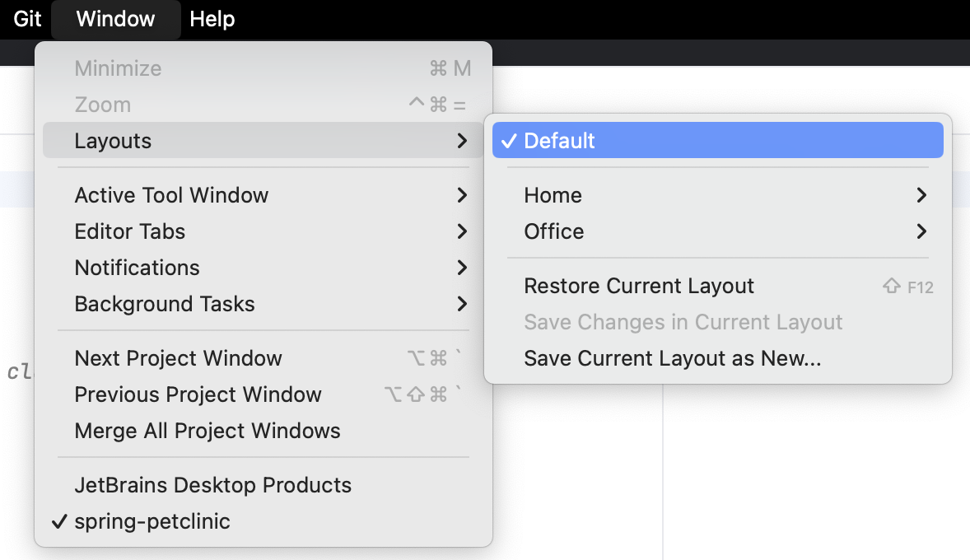The image size is (970, 560).
Task: Expand the Notifications submenu
Action: point(137,268)
